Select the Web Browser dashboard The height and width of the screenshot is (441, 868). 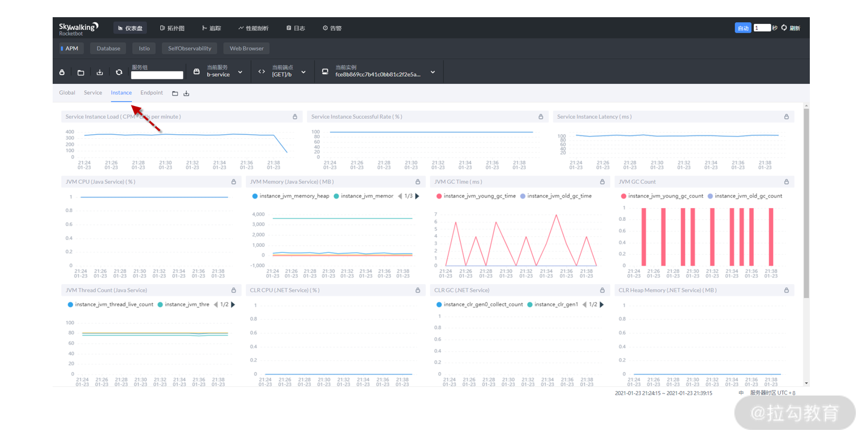tap(247, 48)
